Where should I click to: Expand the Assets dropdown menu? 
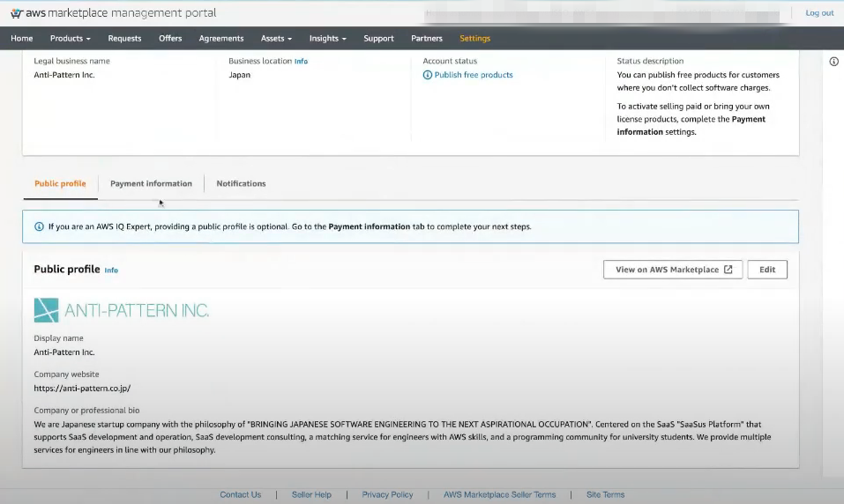click(x=276, y=38)
